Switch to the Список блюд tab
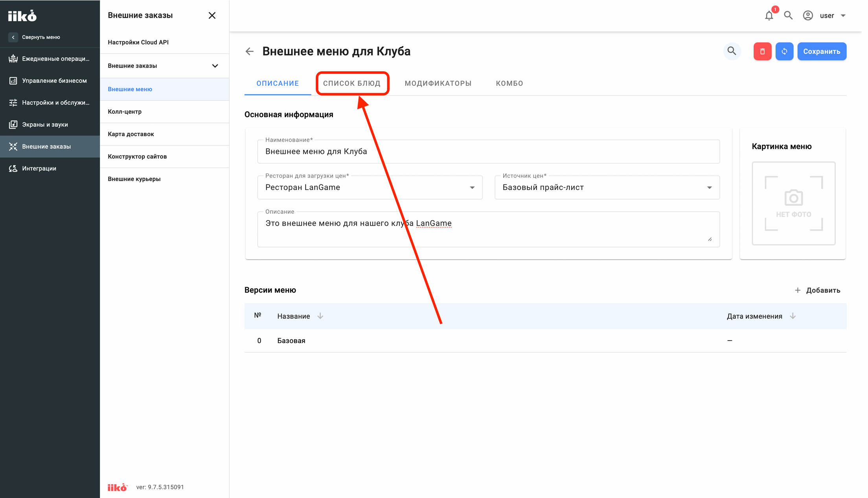Screen dimensions: 868x498 352,83
